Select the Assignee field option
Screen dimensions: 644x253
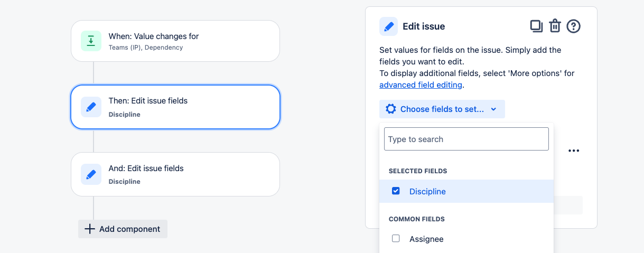pos(466,239)
